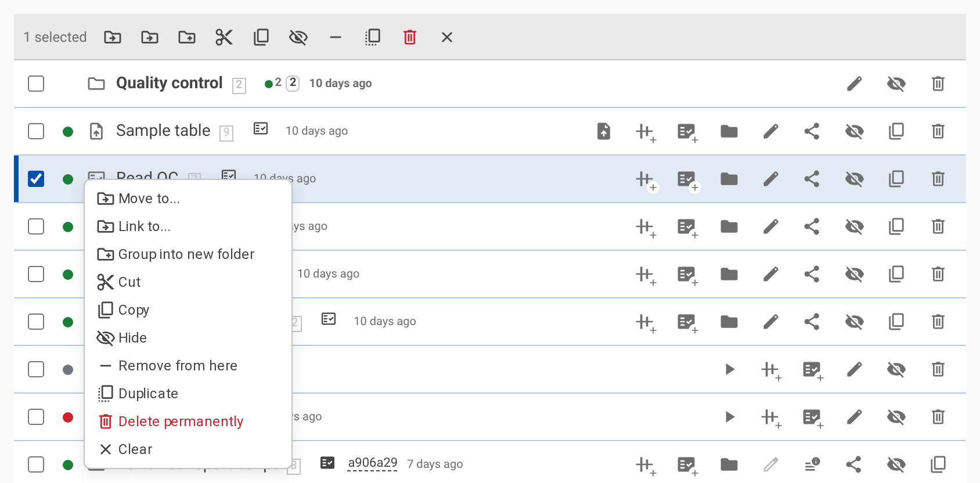Open the Sample table item title
Image resolution: width=980 pixels, height=483 pixels.
tap(163, 131)
